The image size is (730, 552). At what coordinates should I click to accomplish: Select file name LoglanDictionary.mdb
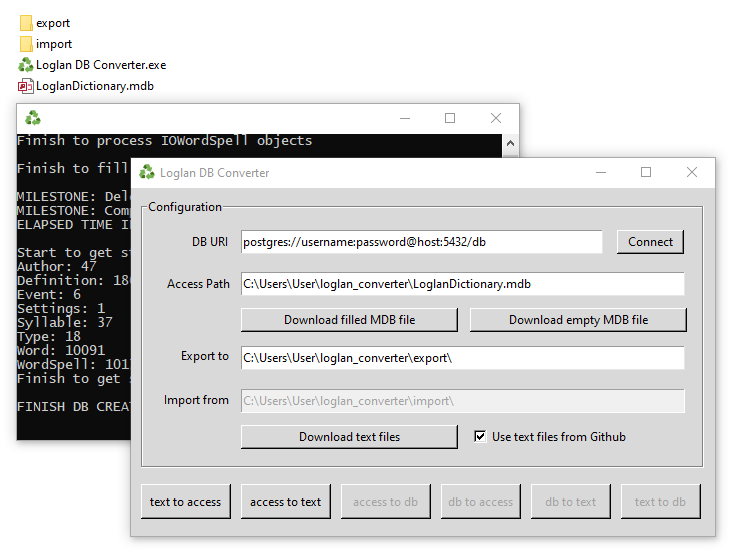point(95,86)
